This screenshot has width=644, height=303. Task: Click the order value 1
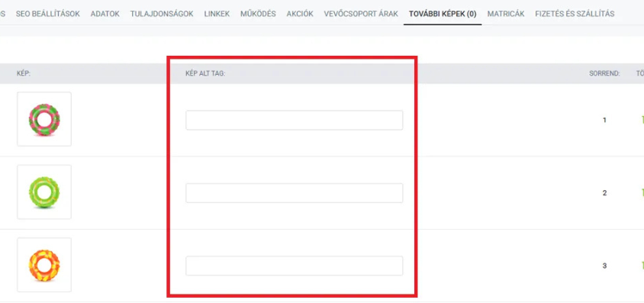point(604,121)
